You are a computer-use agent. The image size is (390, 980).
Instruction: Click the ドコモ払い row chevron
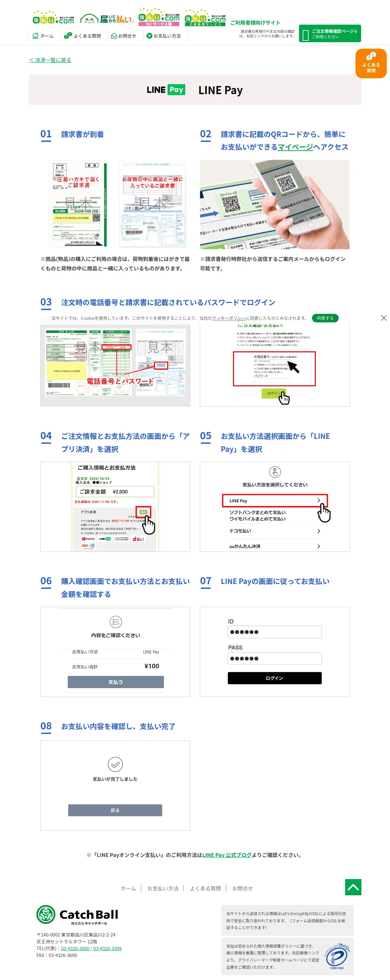[318, 531]
